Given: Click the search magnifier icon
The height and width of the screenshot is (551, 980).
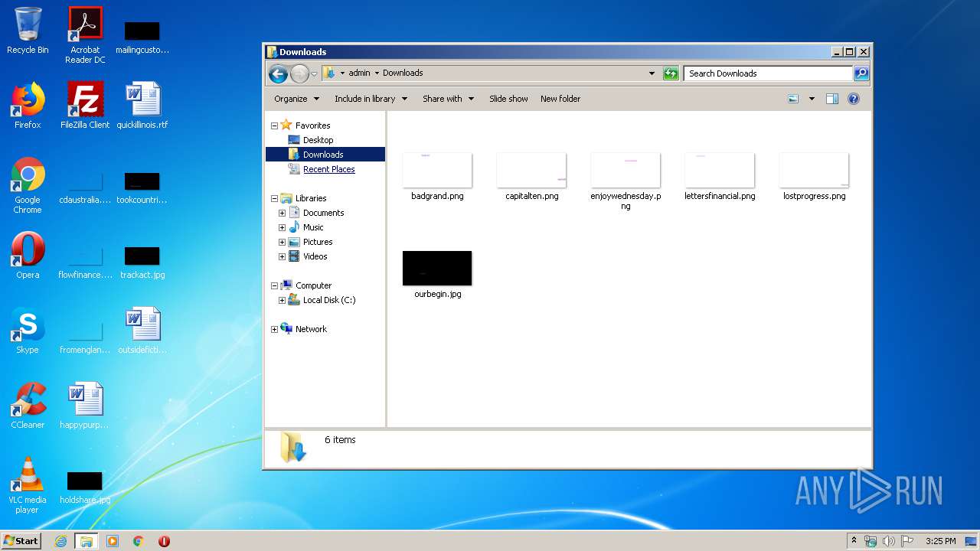Looking at the screenshot, I should click(861, 73).
